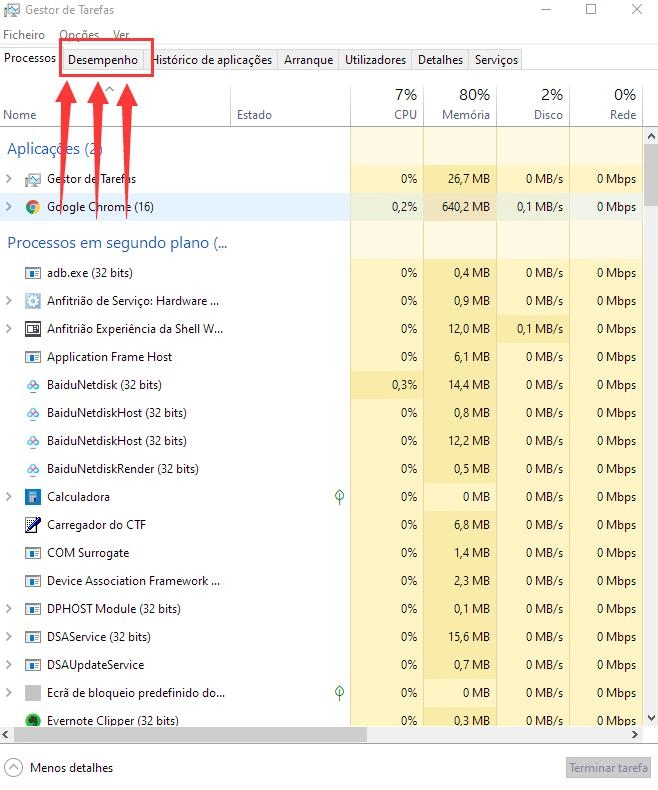Click the Gestor de Tarefas title bar icon
The image size is (658, 790).
(12, 10)
